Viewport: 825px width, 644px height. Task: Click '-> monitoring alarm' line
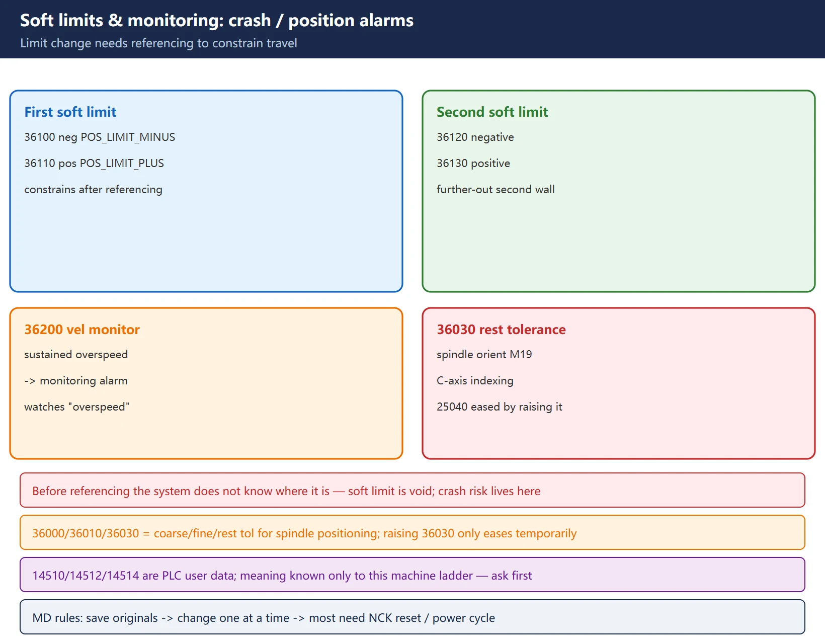coord(76,380)
